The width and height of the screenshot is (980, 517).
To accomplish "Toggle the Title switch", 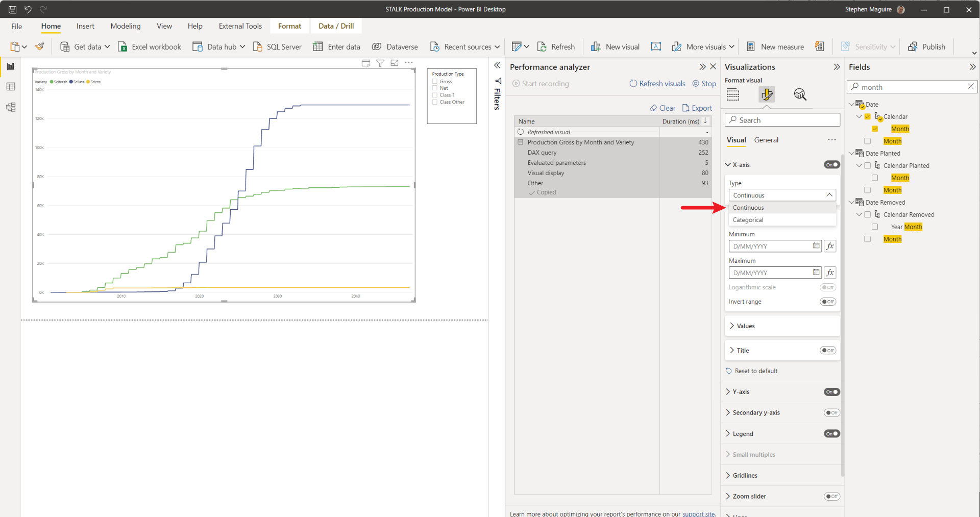I will (828, 351).
